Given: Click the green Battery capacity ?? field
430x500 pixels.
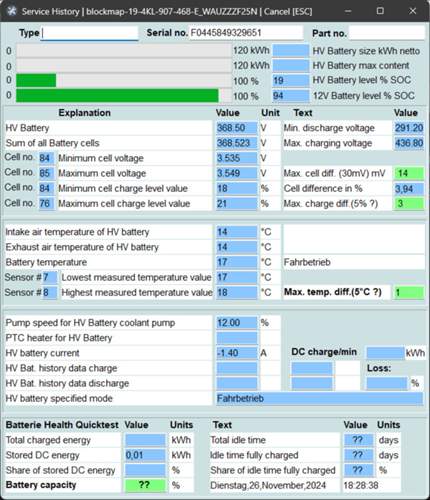Looking at the screenshot, I should (145, 485).
